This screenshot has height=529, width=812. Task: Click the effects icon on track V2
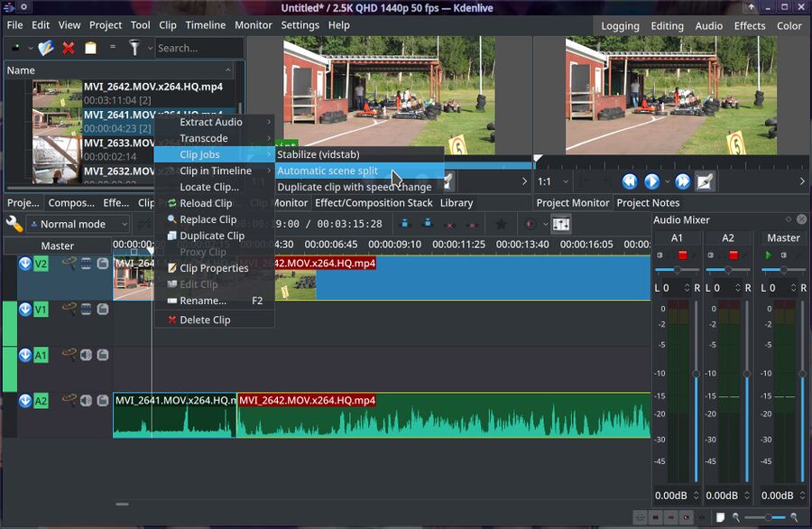point(69,264)
